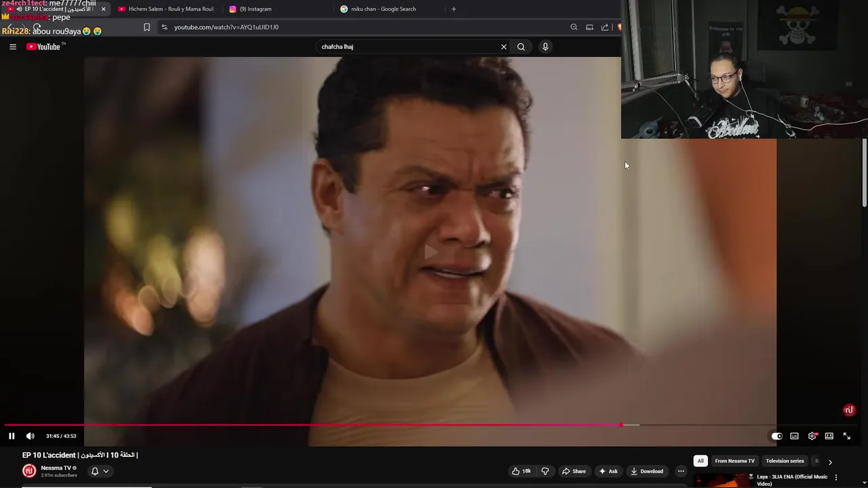Pause the video playback

click(x=12, y=436)
